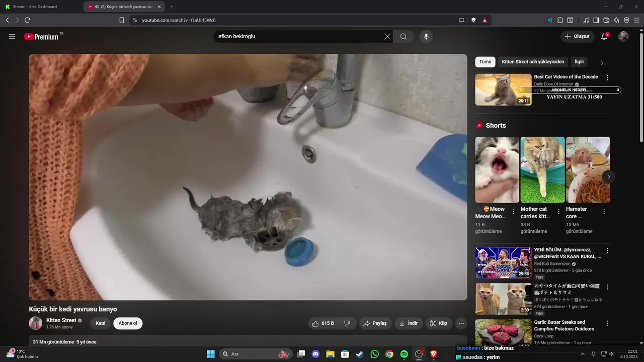Screen dimensions: 644x362
Task: Show next filter chips with arrow
Action: tap(602, 62)
